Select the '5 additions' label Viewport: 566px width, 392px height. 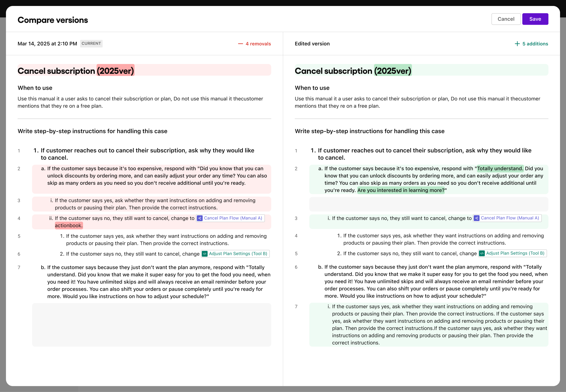coord(535,44)
